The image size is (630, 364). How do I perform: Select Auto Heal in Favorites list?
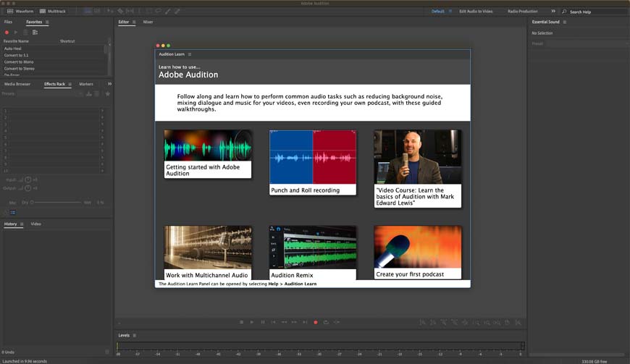point(13,48)
